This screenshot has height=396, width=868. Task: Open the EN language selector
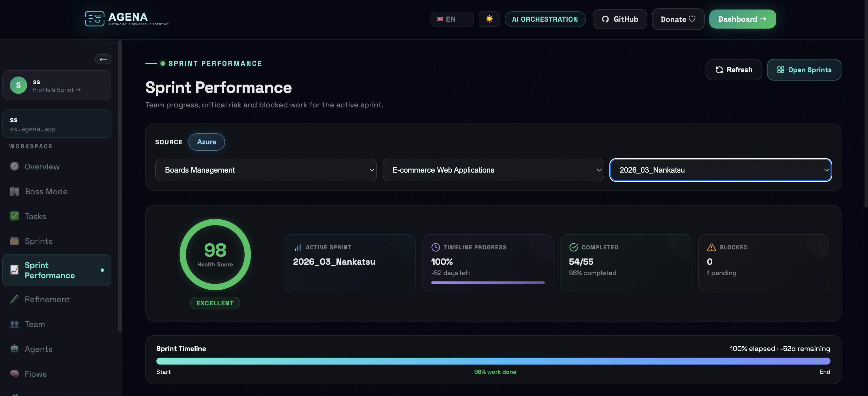452,19
